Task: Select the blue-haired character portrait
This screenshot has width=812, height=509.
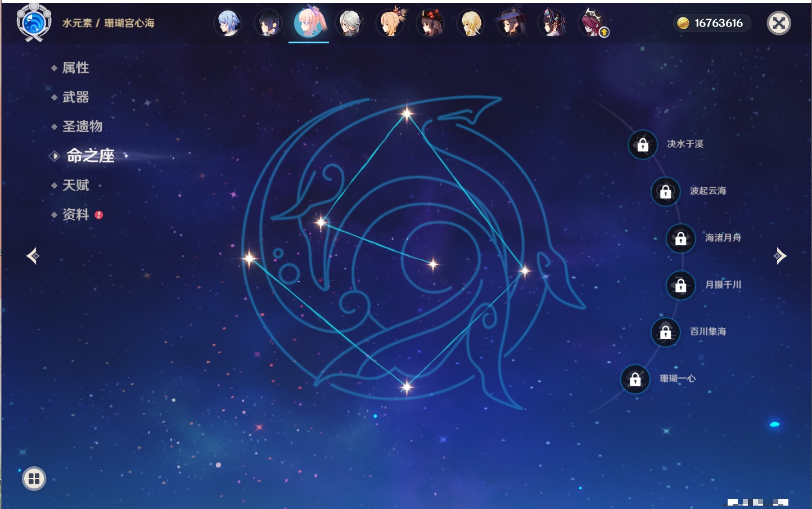Action: click(228, 23)
